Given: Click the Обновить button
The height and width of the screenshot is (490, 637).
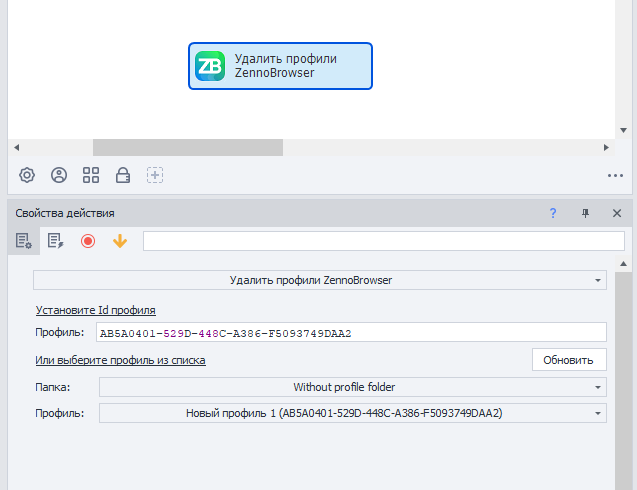Looking at the screenshot, I should tap(569, 360).
